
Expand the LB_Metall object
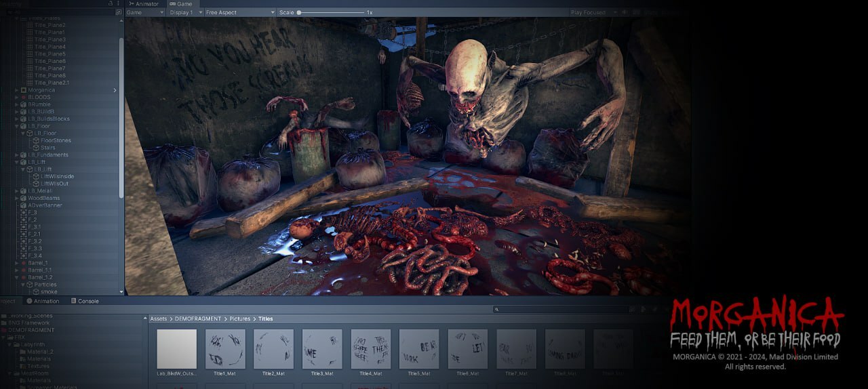pos(16,191)
